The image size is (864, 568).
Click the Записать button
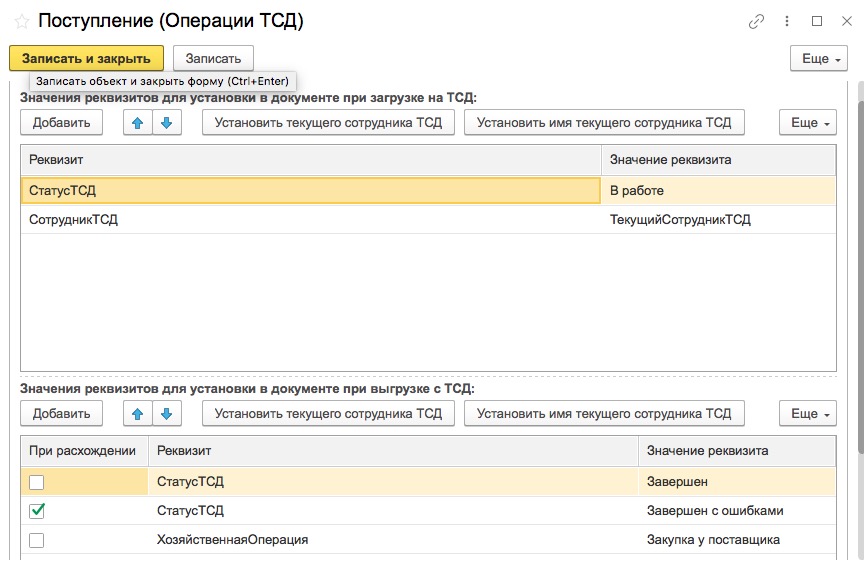click(213, 58)
